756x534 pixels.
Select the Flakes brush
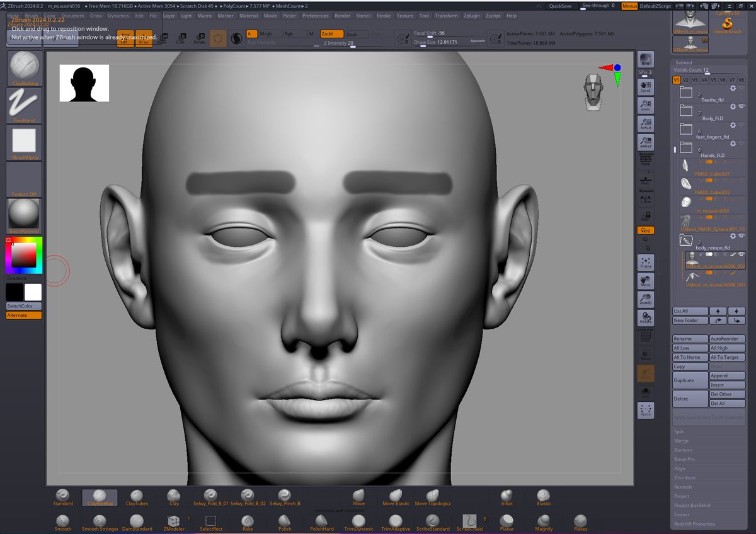(x=580, y=523)
